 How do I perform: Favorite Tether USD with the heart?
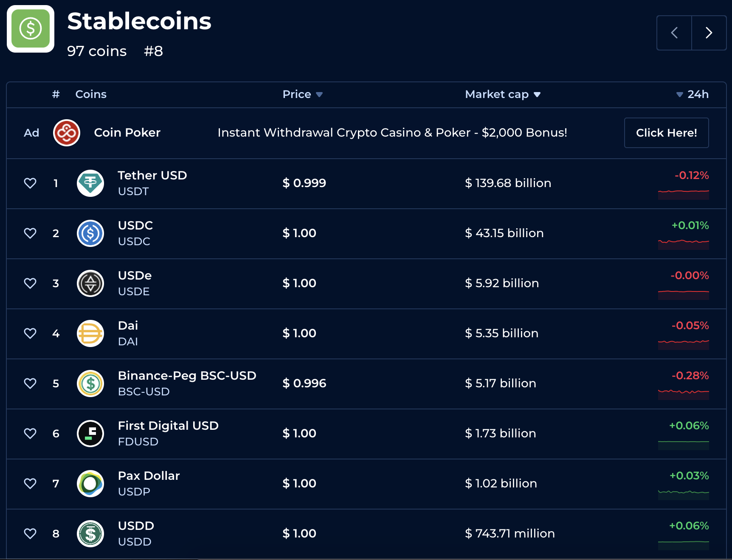[30, 183]
